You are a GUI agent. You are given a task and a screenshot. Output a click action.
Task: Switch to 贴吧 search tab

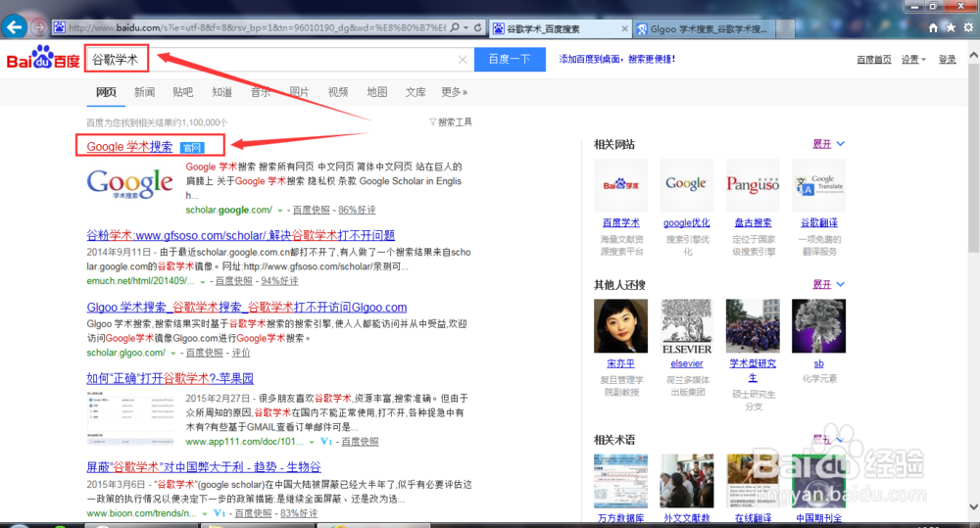[x=182, y=92]
